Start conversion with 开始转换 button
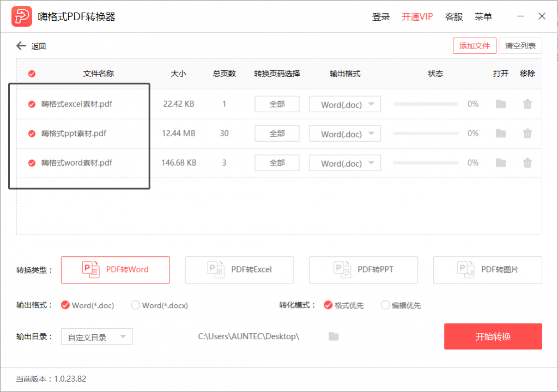The image size is (558, 392). click(x=493, y=336)
